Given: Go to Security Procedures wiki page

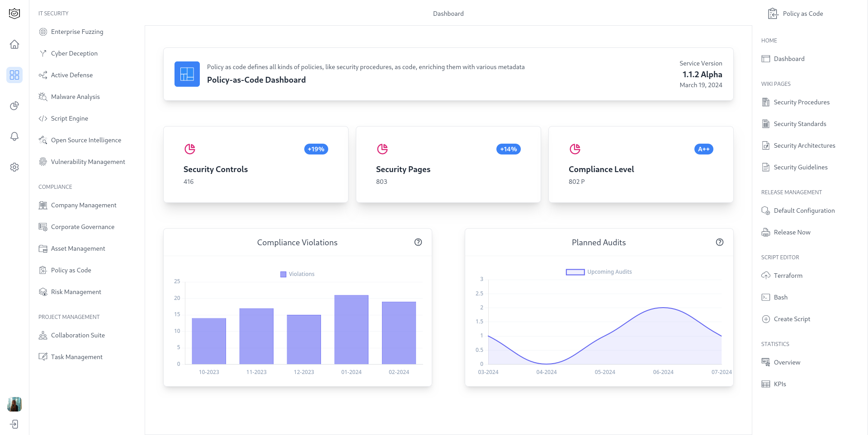Looking at the screenshot, I should [801, 102].
